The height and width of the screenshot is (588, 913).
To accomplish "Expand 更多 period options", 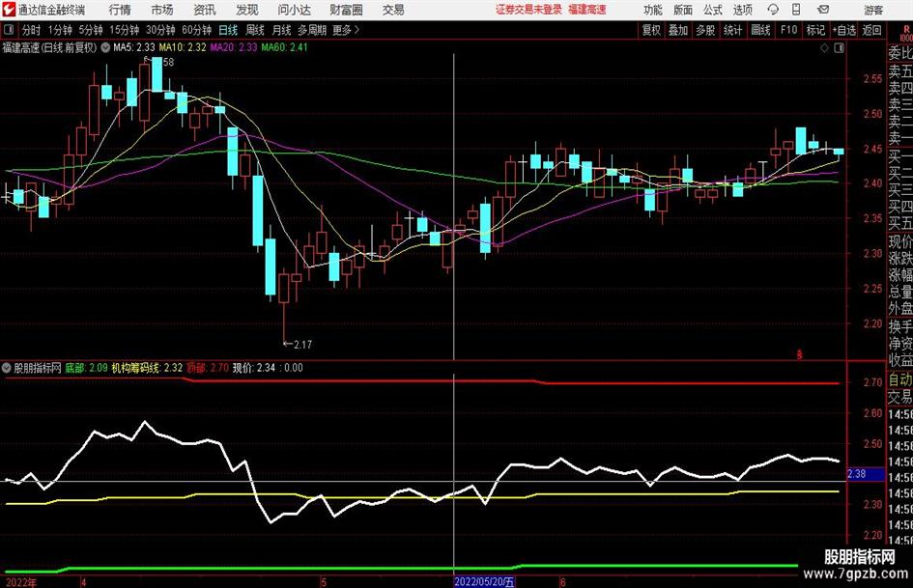I will click(x=346, y=30).
